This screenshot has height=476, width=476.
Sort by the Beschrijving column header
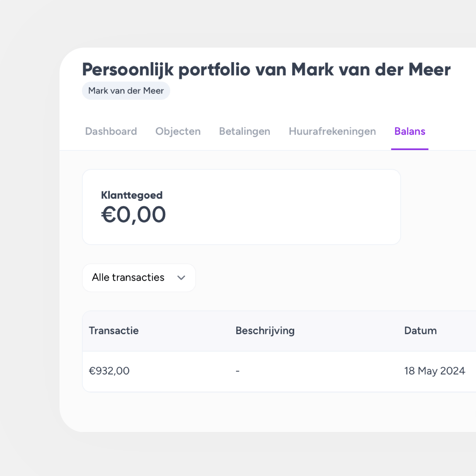[265, 331]
